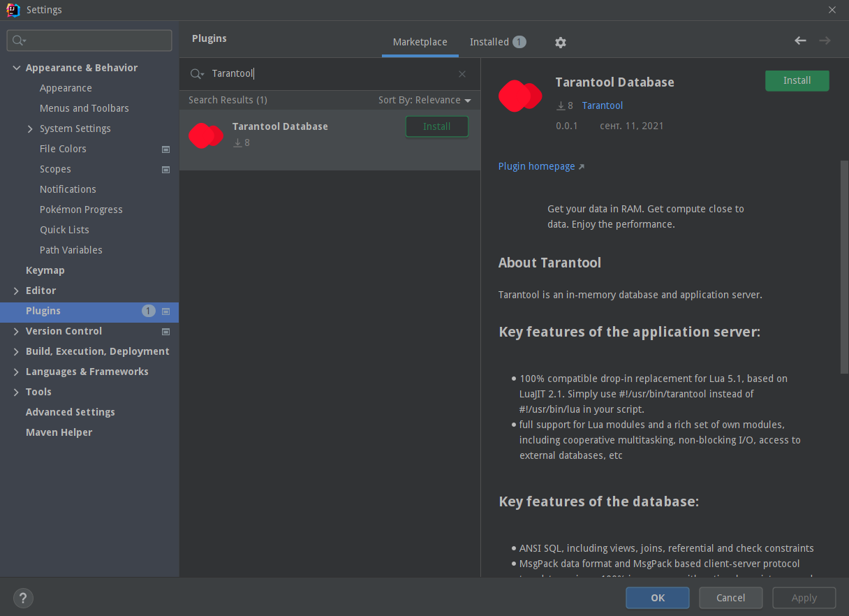Go back using the left arrow
849x616 pixels.
point(800,41)
